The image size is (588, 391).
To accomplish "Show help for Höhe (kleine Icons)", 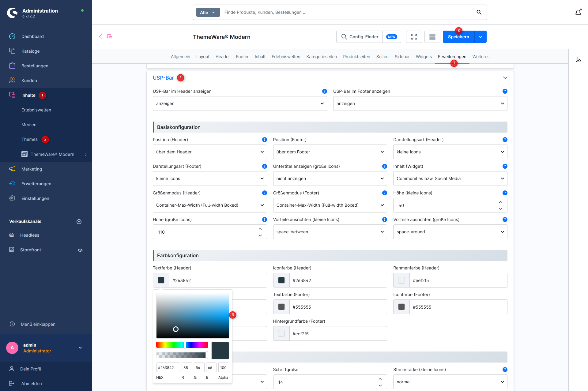I will (x=505, y=193).
